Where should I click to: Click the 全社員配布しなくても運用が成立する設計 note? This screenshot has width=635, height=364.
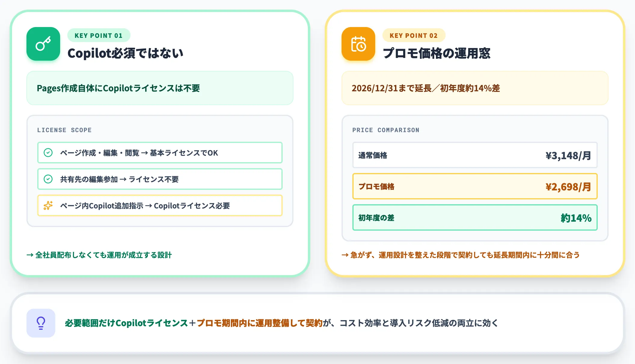click(99, 255)
